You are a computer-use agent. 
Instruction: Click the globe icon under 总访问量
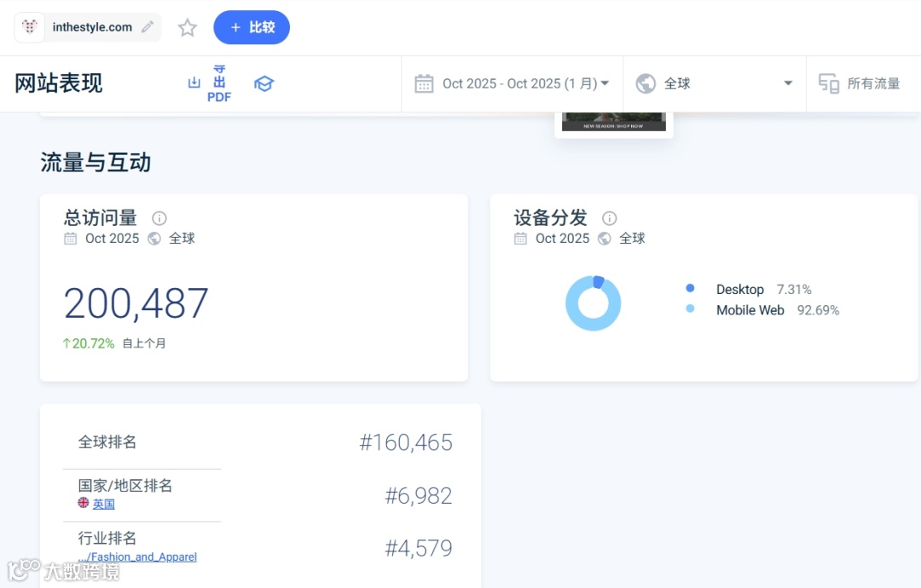tap(154, 239)
